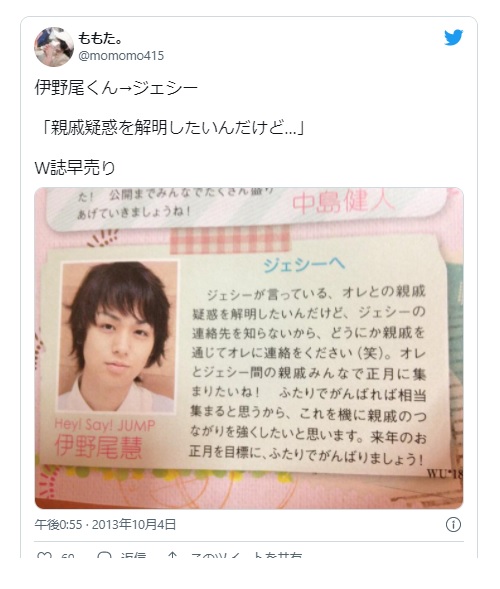Click the quoted line 親戚疑惑を解明したいんだけど
Viewport: 500px width, 589px height.
172,128
